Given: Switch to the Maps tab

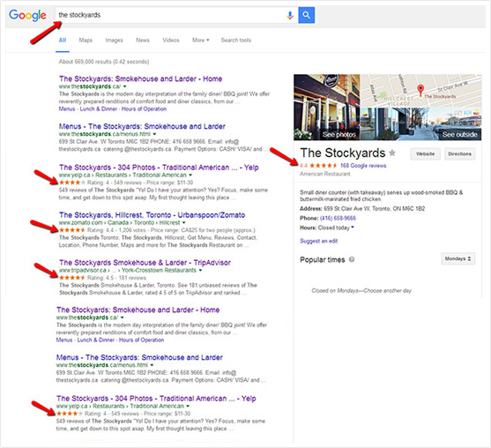Looking at the screenshot, I should [x=86, y=40].
